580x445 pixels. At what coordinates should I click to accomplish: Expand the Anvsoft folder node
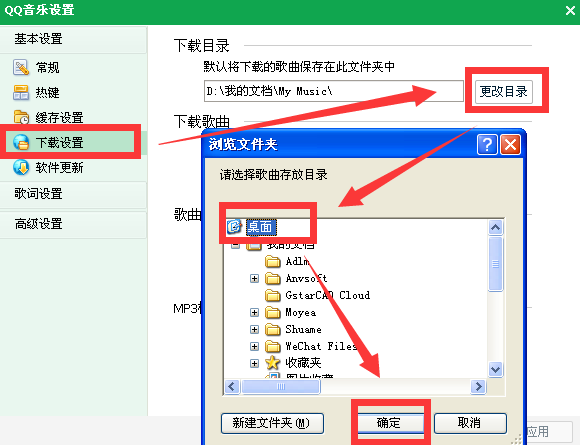coord(254,278)
